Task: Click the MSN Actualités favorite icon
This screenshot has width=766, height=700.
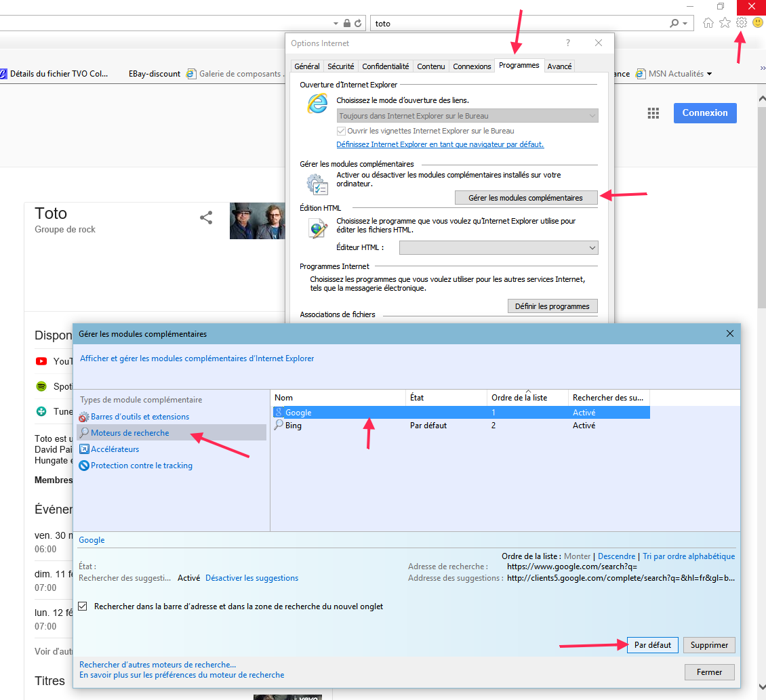Action: 640,74
